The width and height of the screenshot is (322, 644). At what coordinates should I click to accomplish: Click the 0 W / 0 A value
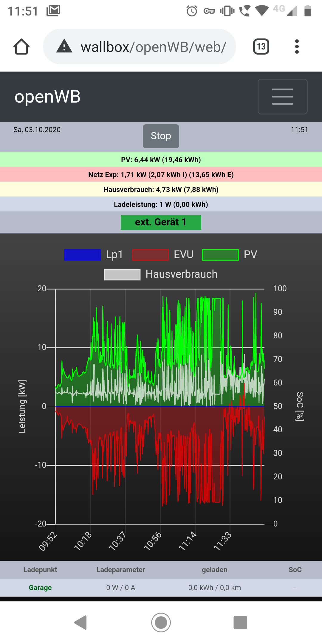click(121, 588)
